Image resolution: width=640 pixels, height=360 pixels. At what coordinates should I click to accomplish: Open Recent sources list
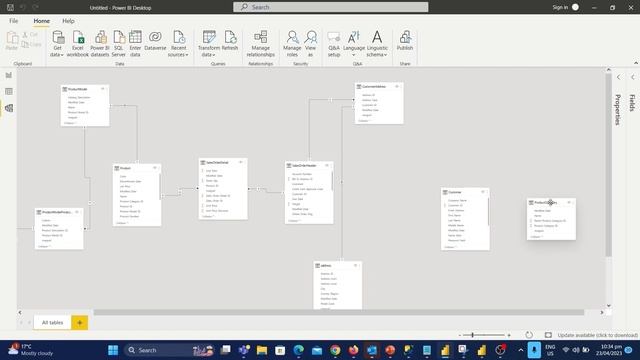coord(178,44)
